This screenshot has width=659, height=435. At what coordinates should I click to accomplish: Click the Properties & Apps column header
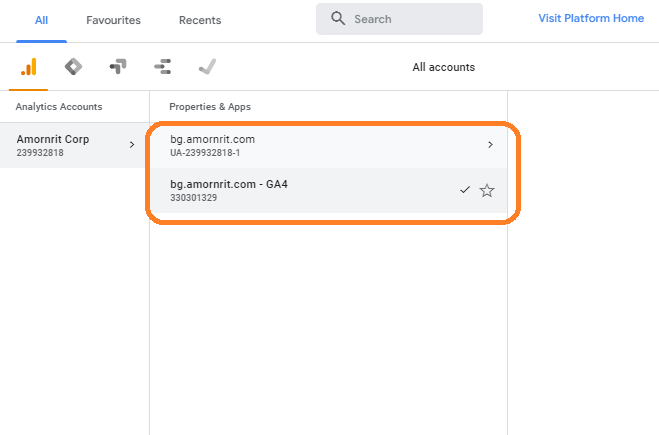point(209,106)
